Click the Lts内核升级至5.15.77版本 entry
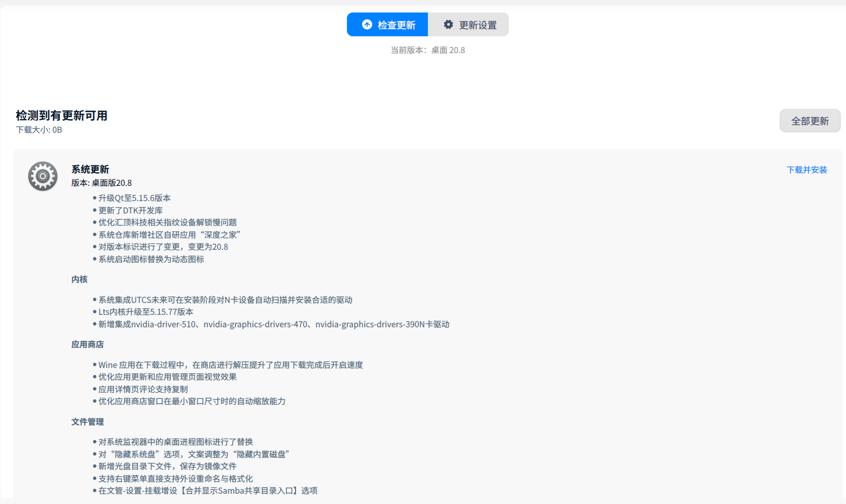This screenshot has height=504, width=846. [x=146, y=312]
